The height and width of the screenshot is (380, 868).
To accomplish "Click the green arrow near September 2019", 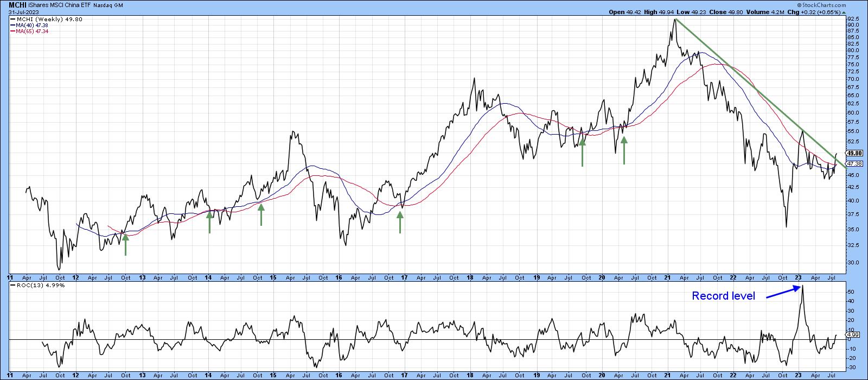I will [583, 150].
